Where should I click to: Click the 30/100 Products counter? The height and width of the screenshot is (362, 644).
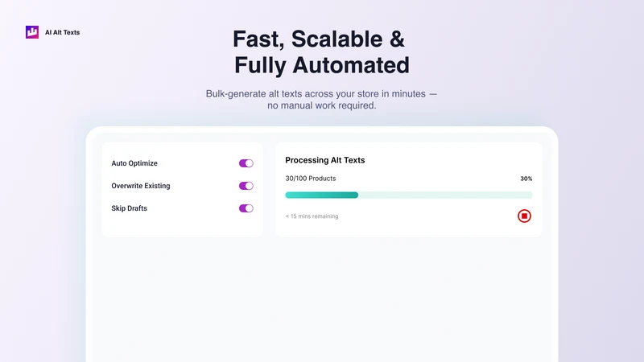click(311, 179)
